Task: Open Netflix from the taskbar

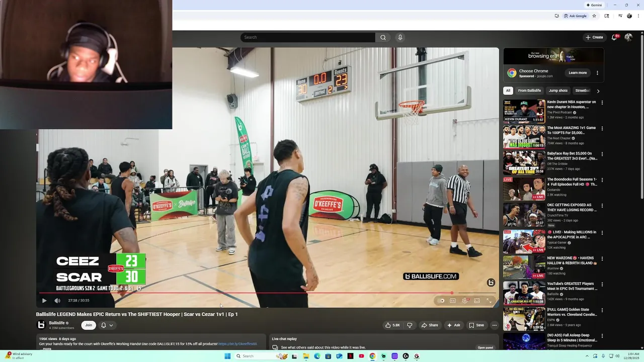Action: click(350, 356)
